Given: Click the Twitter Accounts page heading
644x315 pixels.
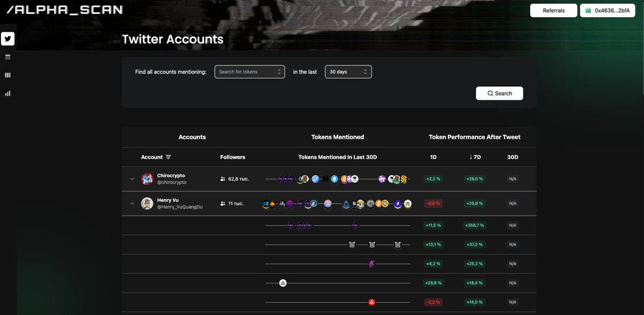Looking at the screenshot, I should point(173,39).
